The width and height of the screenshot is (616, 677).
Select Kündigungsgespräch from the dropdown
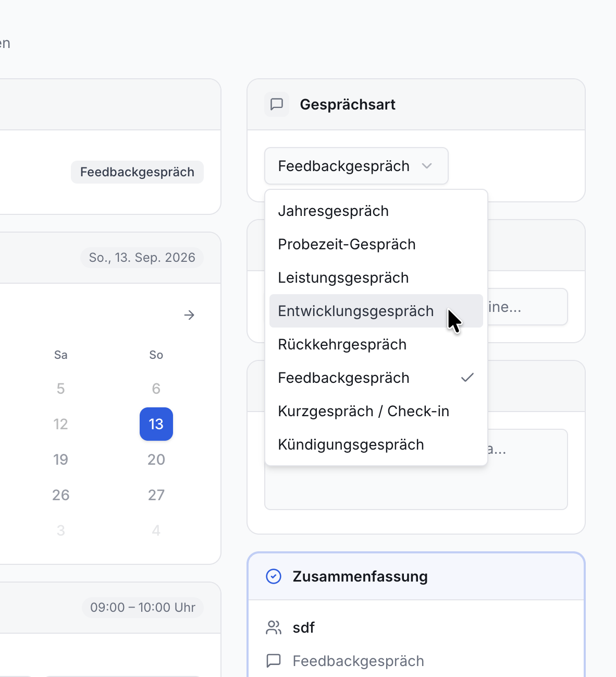(x=376, y=444)
